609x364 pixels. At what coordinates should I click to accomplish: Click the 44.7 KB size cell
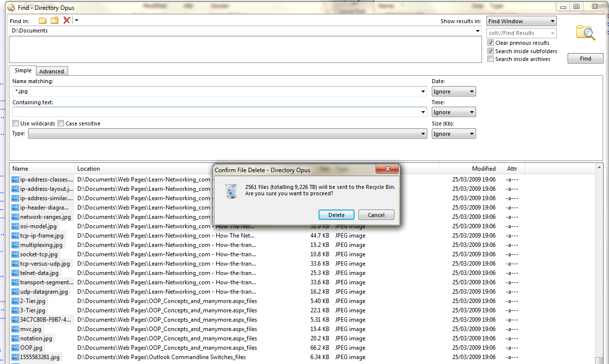[x=320, y=236]
